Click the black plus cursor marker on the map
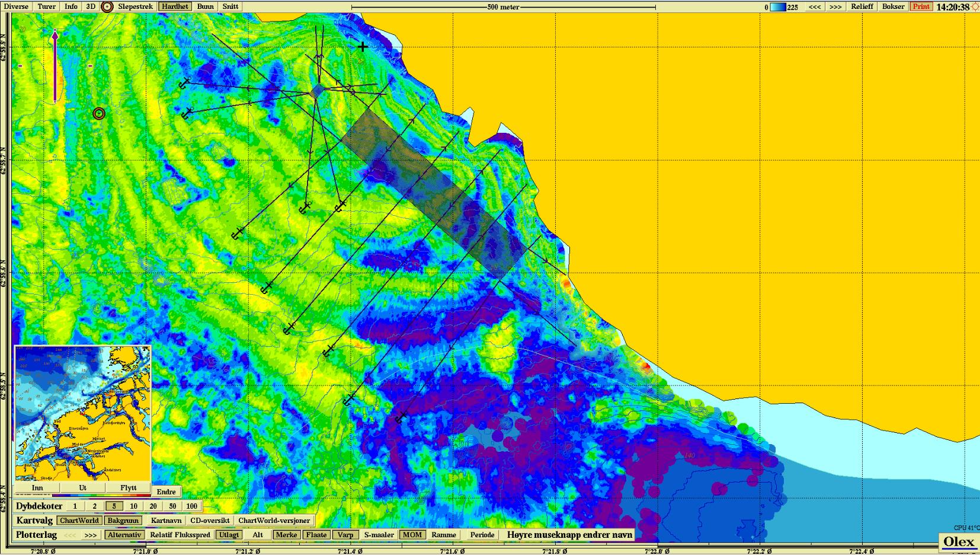 pyautogui.click(x=363, y=47)
